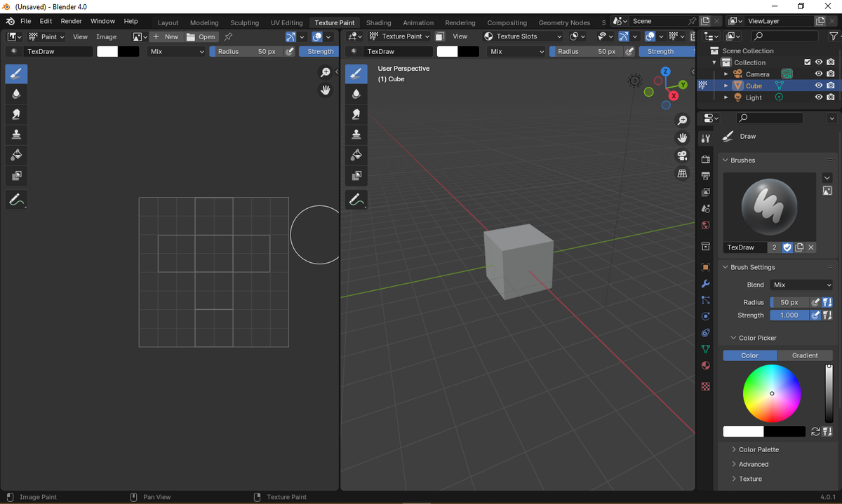
Task: Select the Soften tool in the Image Editor toolbar
Action: (16, 94)
